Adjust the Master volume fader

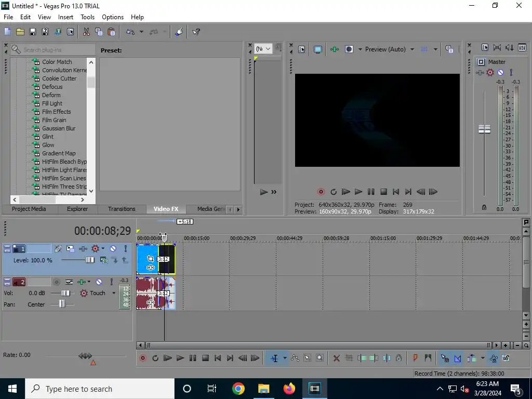tap(484, 129)
